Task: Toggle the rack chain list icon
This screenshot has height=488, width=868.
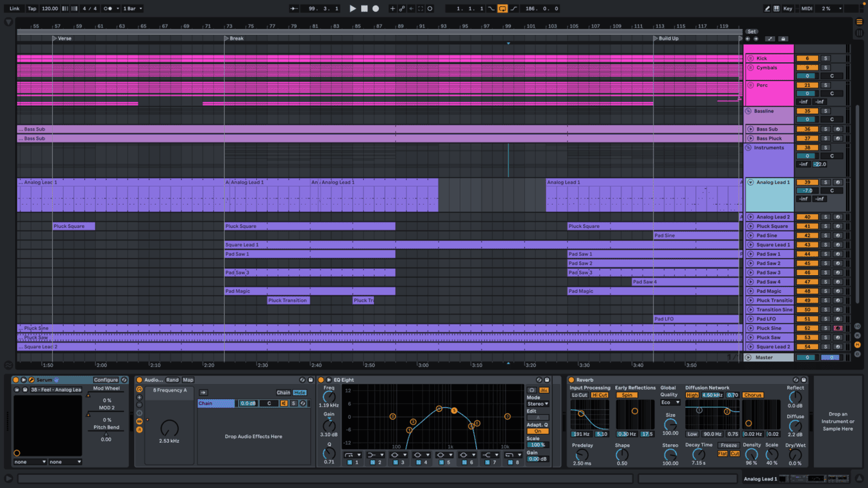Action: 139,422
